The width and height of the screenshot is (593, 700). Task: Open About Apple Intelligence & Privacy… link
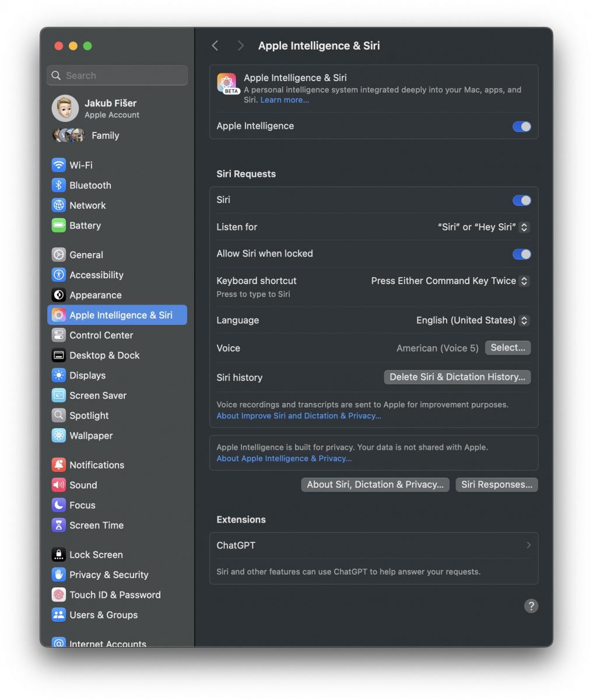(x=284, y=459)
